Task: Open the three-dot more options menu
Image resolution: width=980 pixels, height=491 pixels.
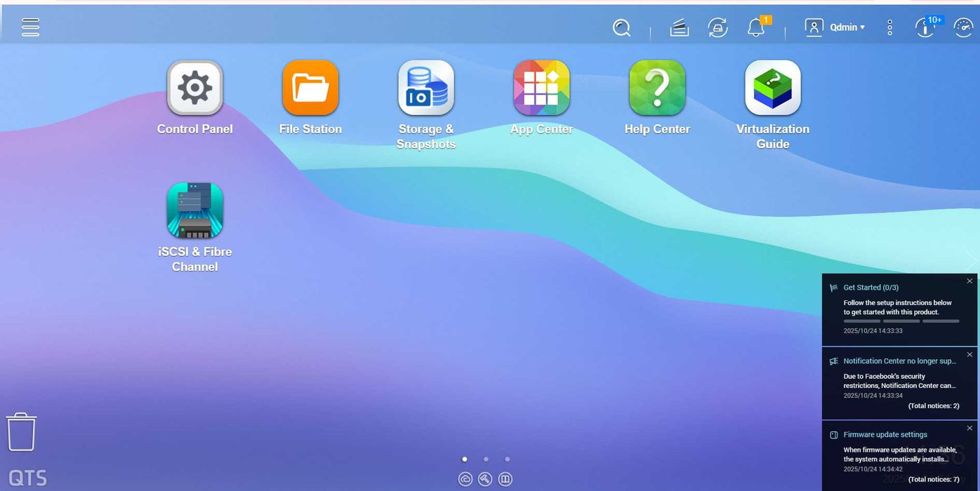Action: (889, 28)
